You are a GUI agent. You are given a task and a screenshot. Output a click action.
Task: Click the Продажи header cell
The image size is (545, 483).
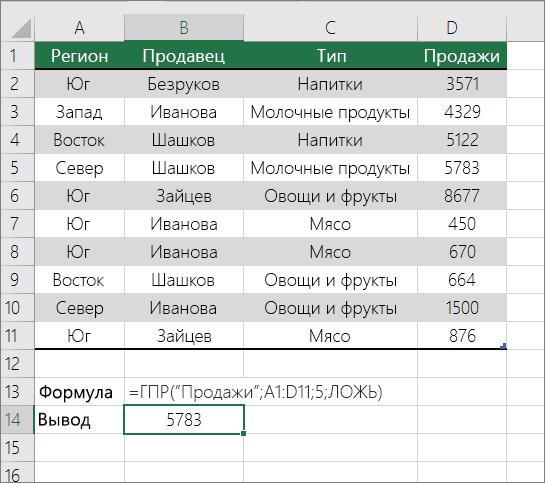(462, 56)
